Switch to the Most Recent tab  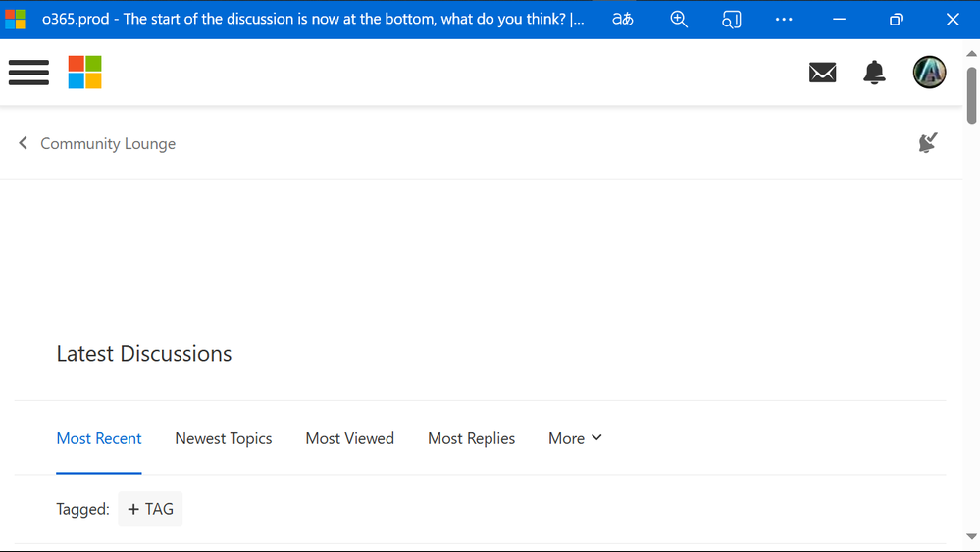(99, 438)
